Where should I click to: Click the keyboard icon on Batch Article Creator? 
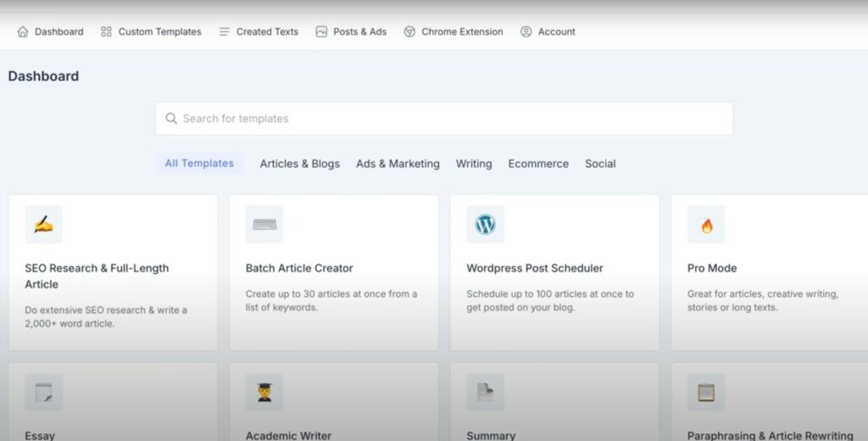pos(264,225)
